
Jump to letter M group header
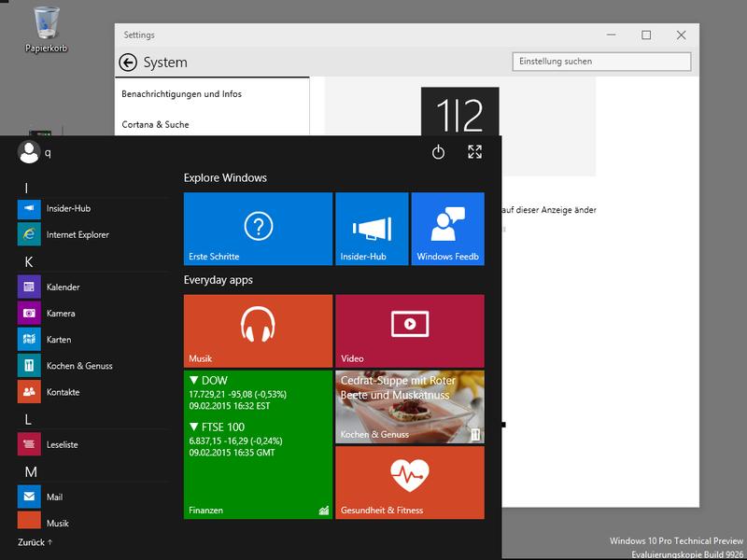(x=31, y=472)
